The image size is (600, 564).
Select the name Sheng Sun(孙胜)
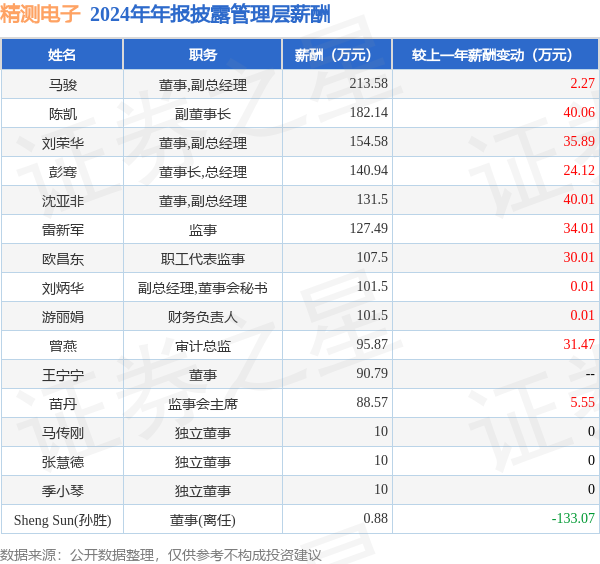(x=63, y=520)
